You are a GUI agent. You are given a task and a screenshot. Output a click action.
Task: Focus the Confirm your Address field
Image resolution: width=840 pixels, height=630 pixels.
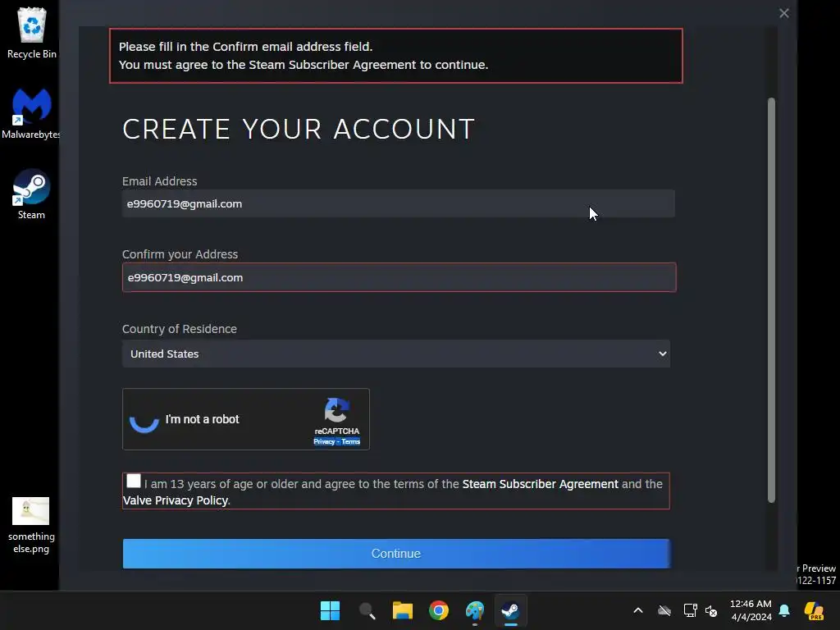[x=399, y=277]
